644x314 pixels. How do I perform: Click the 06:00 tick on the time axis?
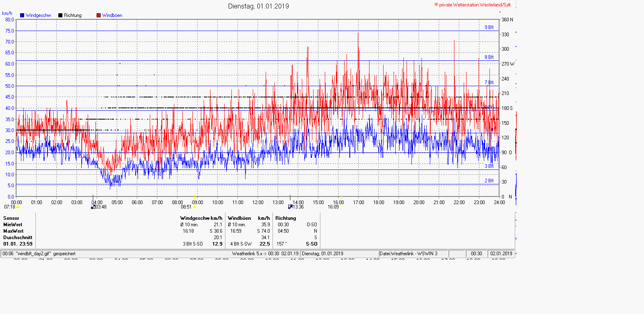click(x=137, y=202)
